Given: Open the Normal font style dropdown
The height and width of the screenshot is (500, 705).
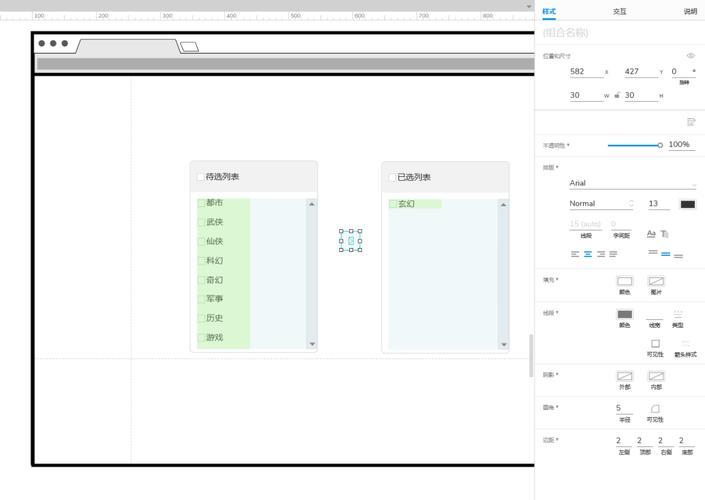Looking at the screenshot, I should (x=603, y=204).
